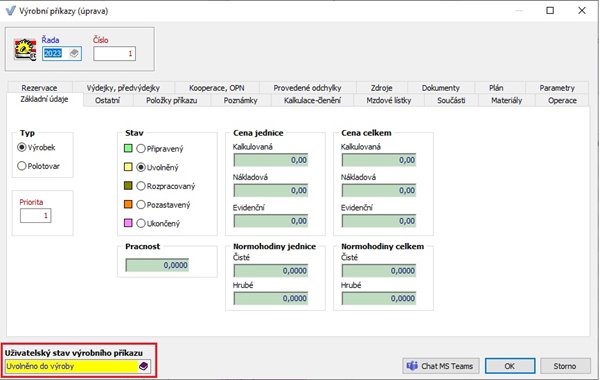The width and height of the screenshot is (600, 380).
Task: Switch to the Operace tab
Action: (x=562, y=100)
